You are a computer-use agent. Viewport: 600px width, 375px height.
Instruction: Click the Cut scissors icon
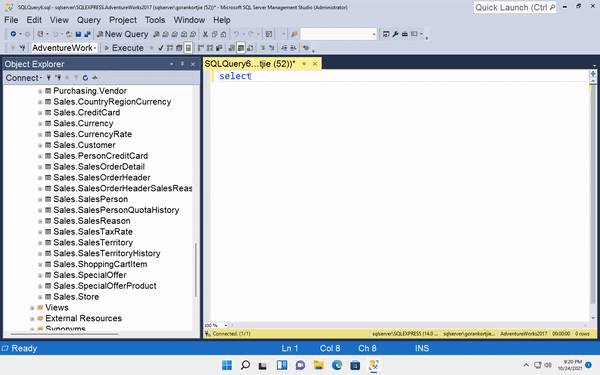pyautogui.click(x=205, y=34)
